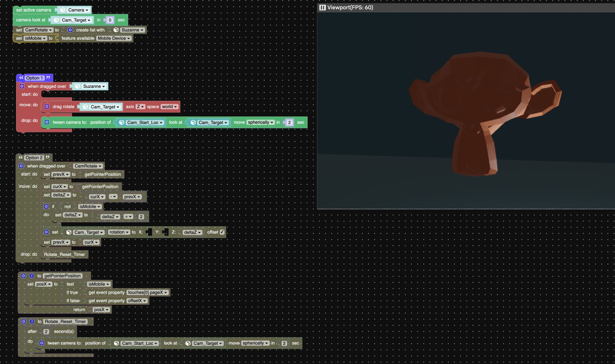Image resolution: width=615 pixels, height=364 pixels.
Task: Click gear icon on 'drag rotate' block
Action: point(47,107)
